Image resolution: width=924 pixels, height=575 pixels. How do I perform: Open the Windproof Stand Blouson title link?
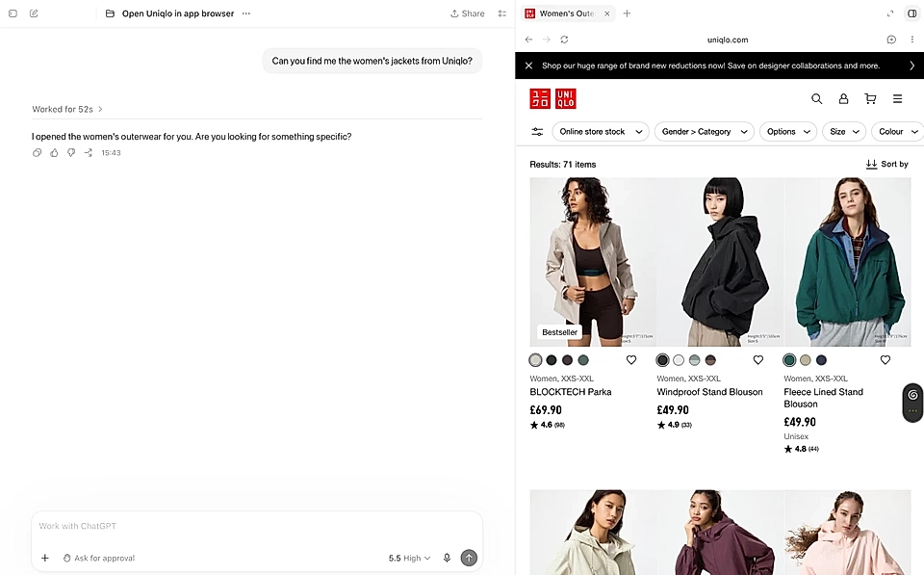(x=709, y=392)
